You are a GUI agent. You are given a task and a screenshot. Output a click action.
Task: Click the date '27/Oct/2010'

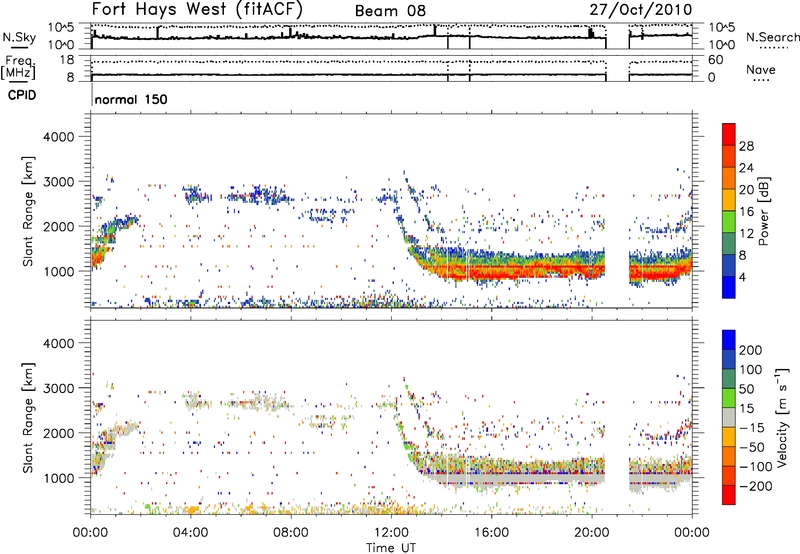coord(641,10)
